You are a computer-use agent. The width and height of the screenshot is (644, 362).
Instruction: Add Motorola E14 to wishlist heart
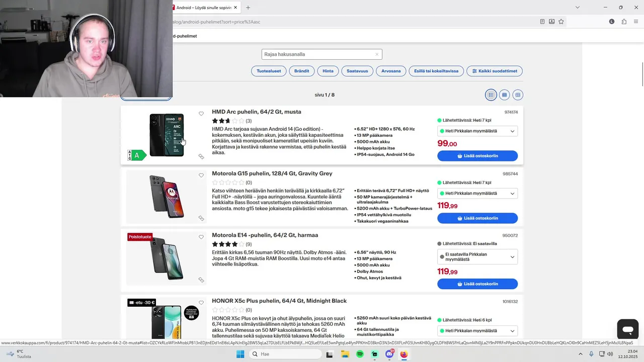[x=201, y=237]
